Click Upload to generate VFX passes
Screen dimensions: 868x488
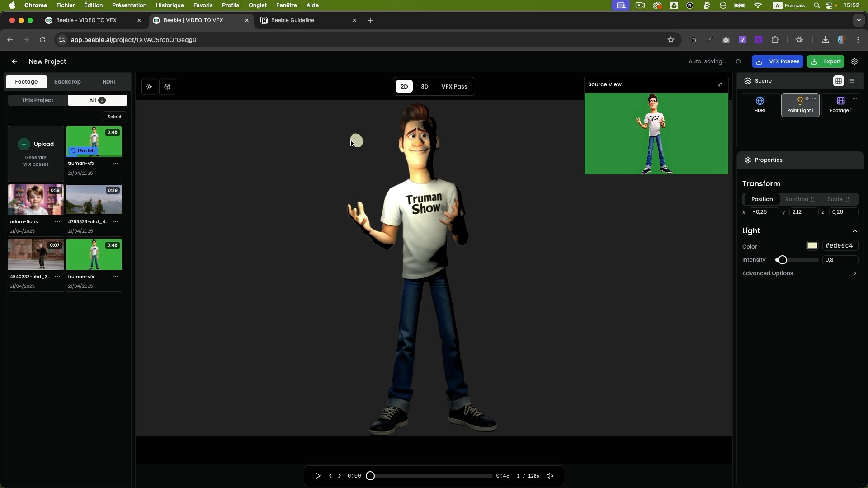pyautogui.click(x=36, y=154)
